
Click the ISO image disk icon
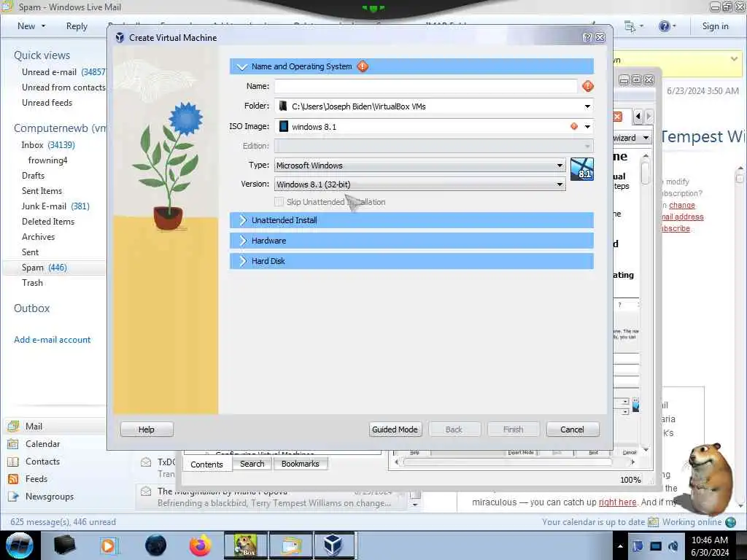click(x=284, y=126)
